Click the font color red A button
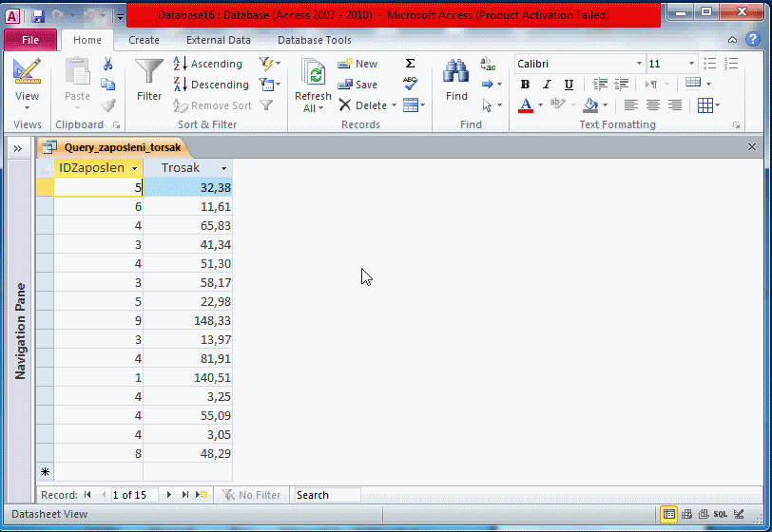The image size is (772, 532). coord(525,105)
